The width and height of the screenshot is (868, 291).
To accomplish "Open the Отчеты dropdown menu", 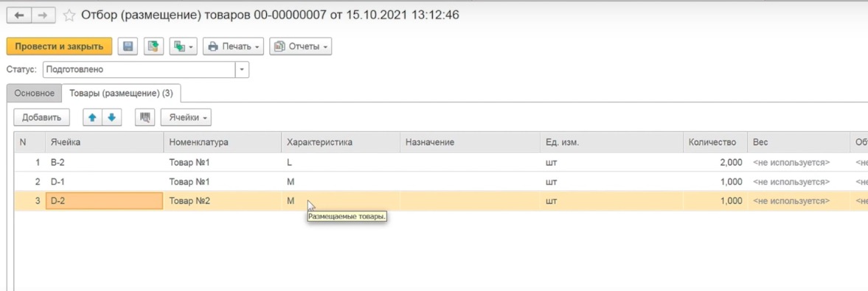I will [301, 46].
